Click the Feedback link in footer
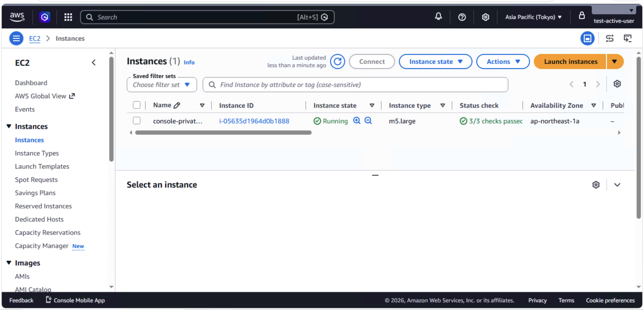 21,300
